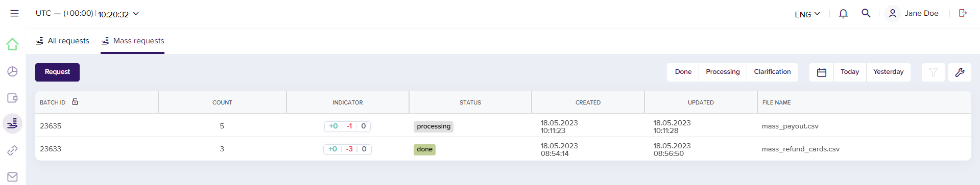Image resolution: width=980 pixels, height=185 pixels.
Task: Click the search magnifier icon
Action: click(x=866, y=13)
